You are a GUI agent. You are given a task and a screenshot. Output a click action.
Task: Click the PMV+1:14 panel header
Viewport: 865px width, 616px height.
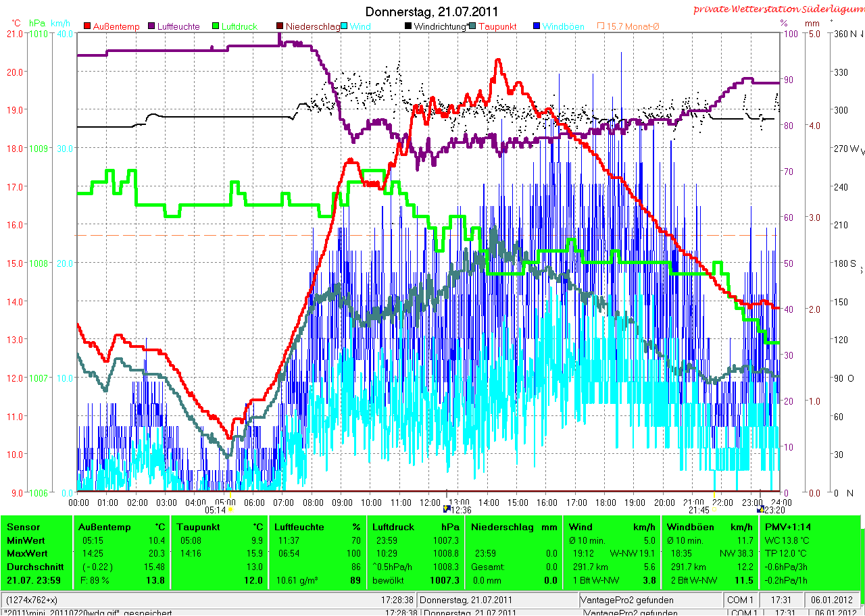[x=788, y=527]
